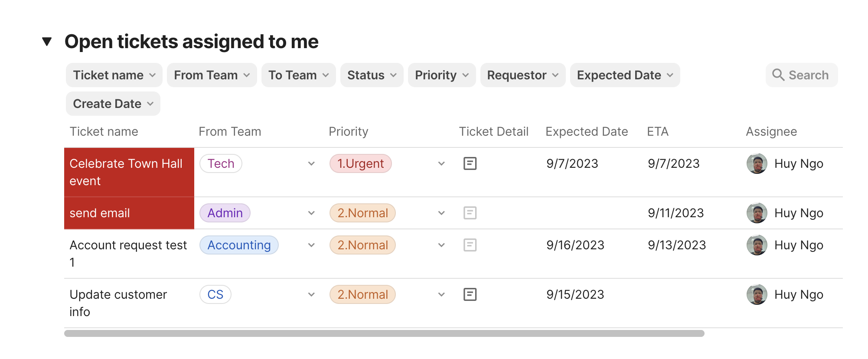Open the Requestor filter menu
The width and height of the screenshot is (868, 359).
click(522, 75)
